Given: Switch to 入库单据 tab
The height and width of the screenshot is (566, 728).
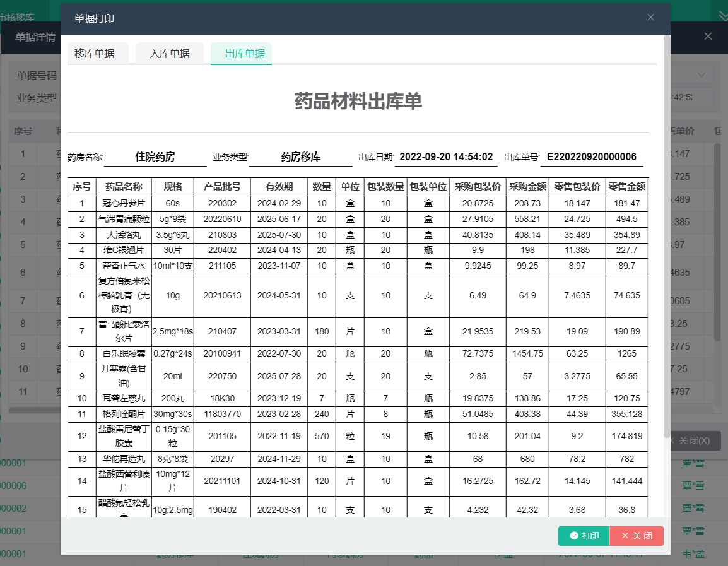Looking at the screenshot, I should (x=170, y=54).
